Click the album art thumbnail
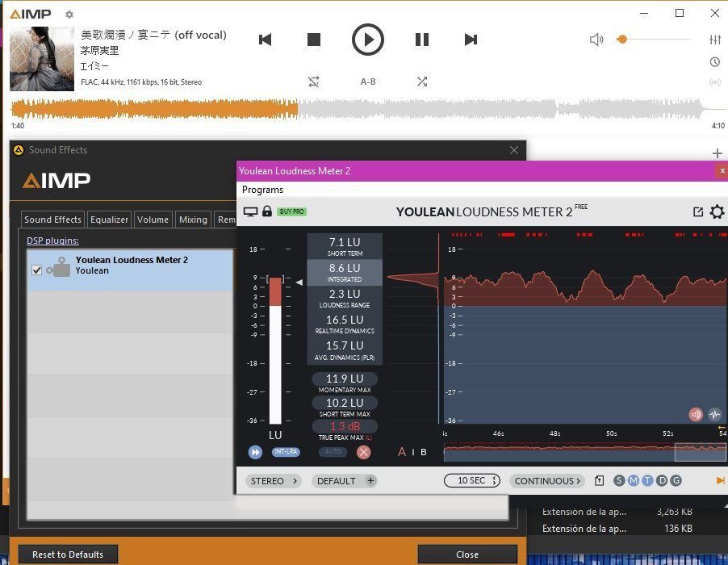The width and height of the screenshot is (728, 565). coord(42,58)
